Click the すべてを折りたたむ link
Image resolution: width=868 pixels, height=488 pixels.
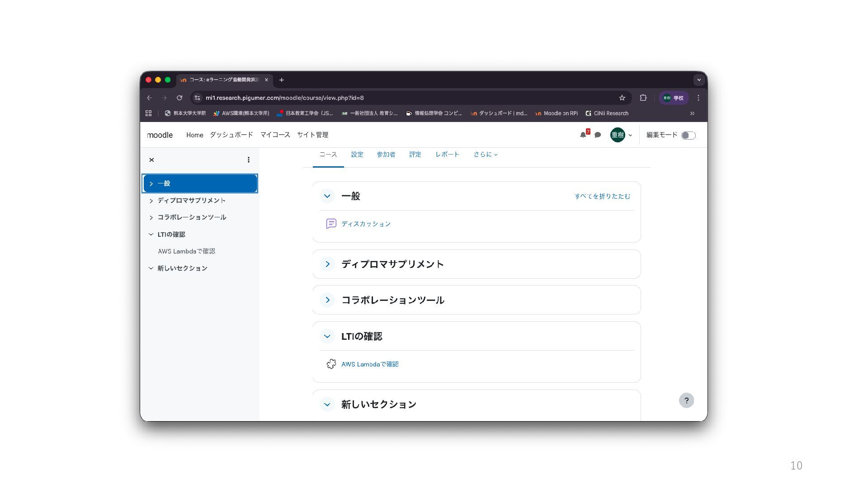click(x=602, y=196)
